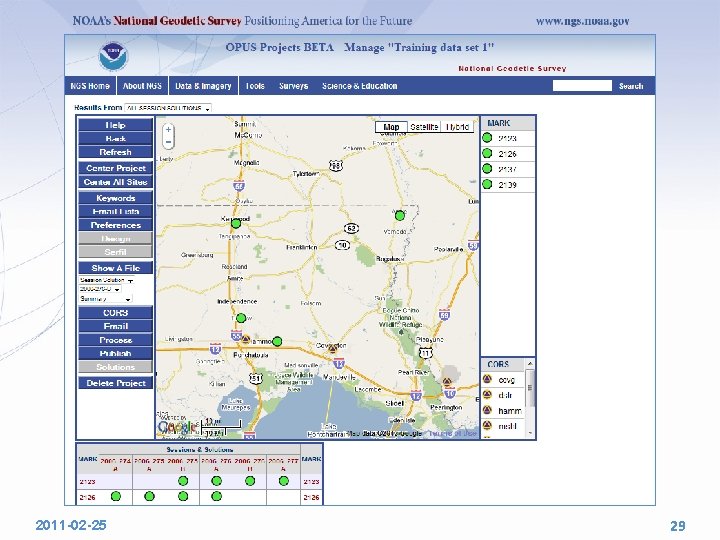The image size is (720, 540).
Task: Click the Delete Project button
Action: pyautogui.click(x=115, y=383)
